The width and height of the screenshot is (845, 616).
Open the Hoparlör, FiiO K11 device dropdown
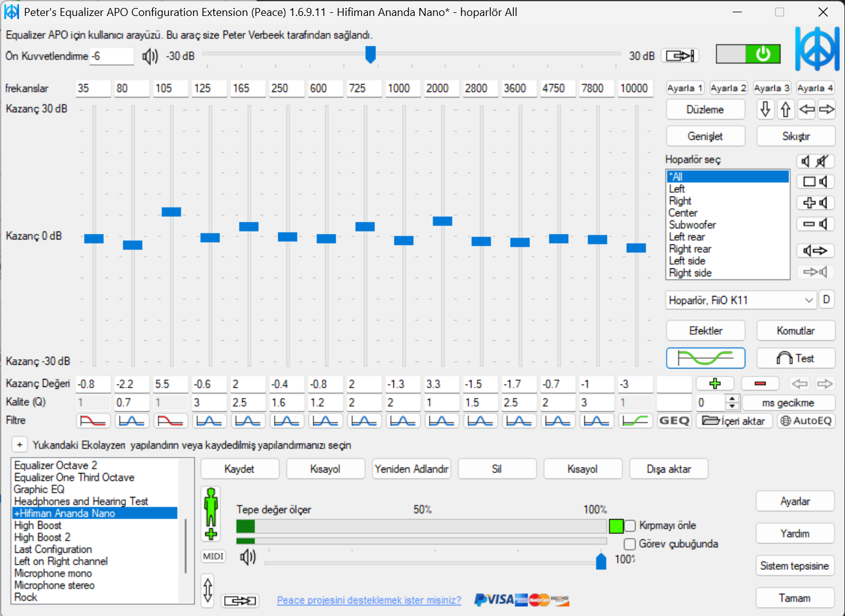[741, 300]
